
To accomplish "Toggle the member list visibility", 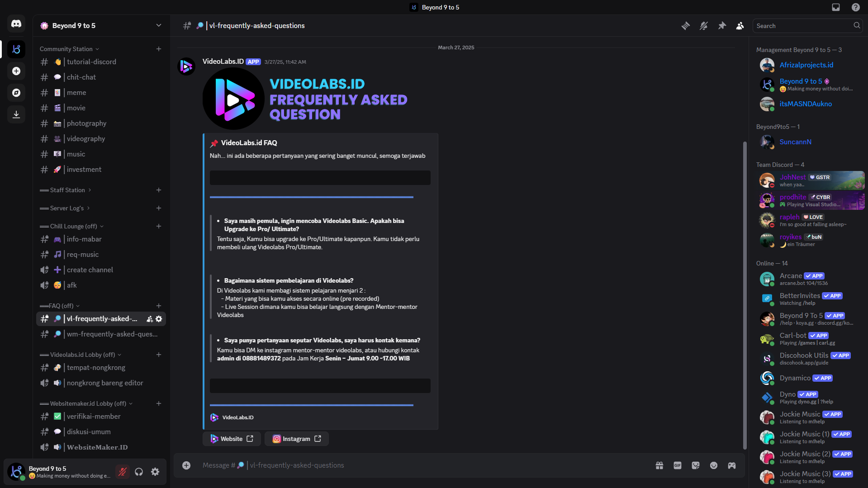I will point(740,26).
